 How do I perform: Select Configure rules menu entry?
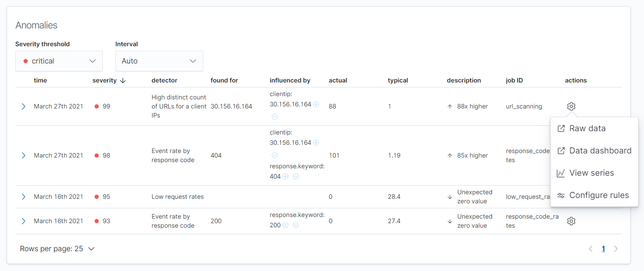[599, 195]
